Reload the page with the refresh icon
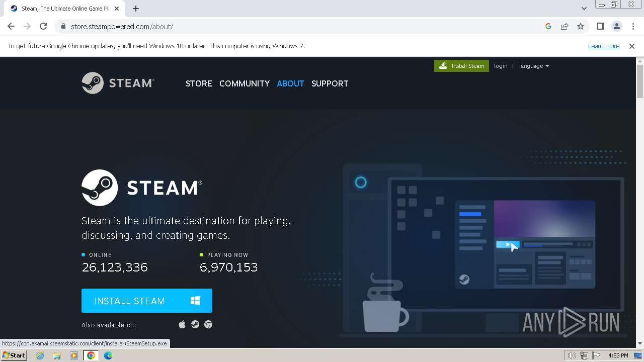644x362 pixels. click(43, 26)
